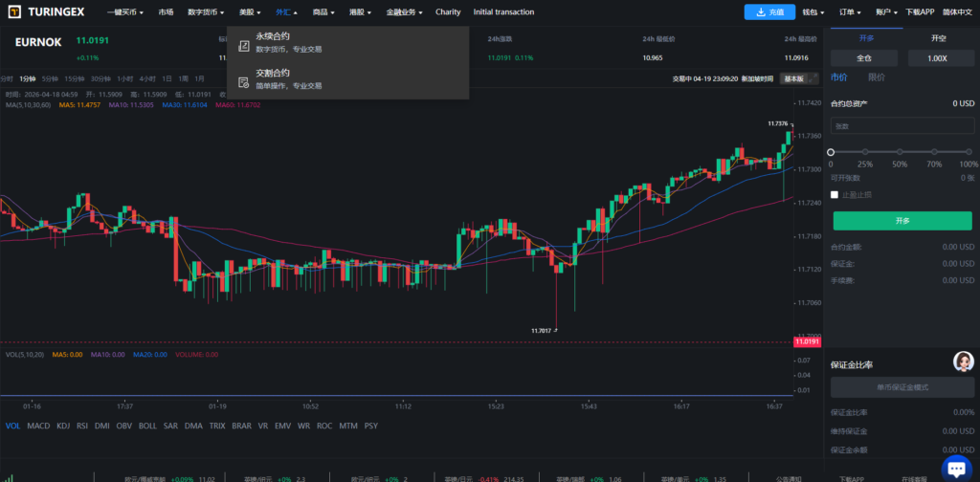The image size is (980, 482).
Task: Toggle the 止盈止损 checkbox
Action: tap(835, 194)
